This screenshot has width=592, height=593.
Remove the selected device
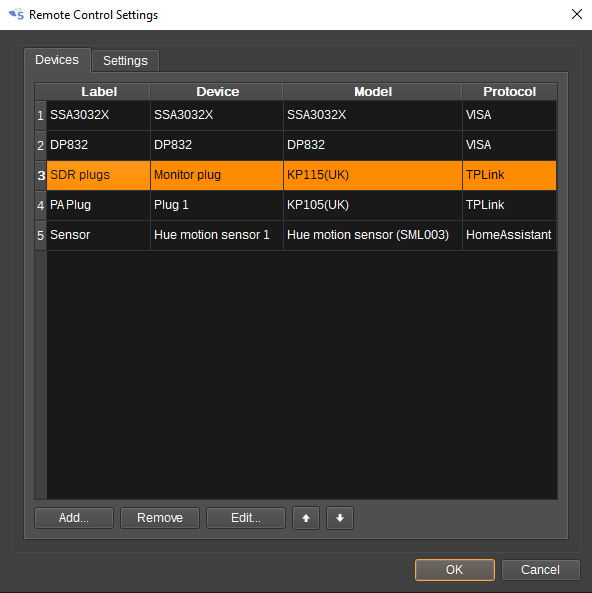160,518
